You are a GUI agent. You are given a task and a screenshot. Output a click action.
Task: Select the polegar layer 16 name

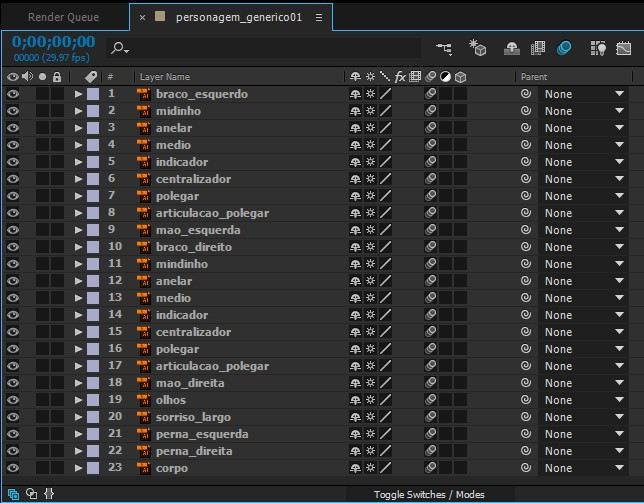(x=177, y=349)
